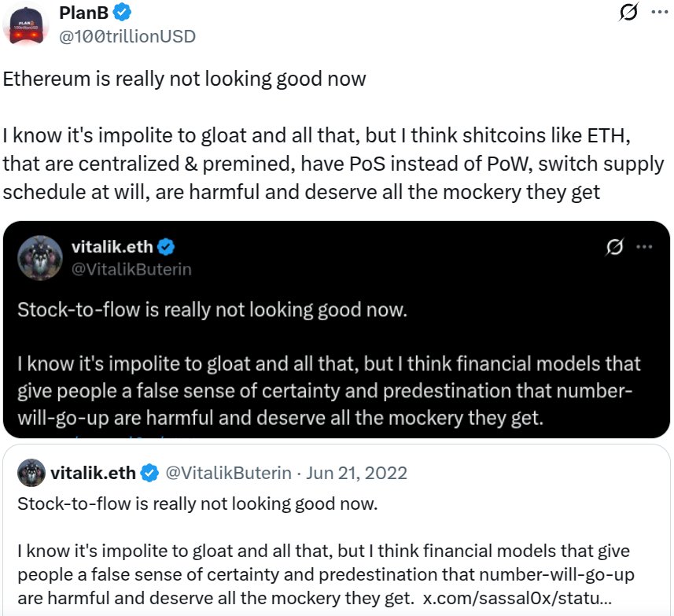This screenshot has width=674, height=616.
Task: Click vitalik.eth's verified badge in quoted tweet
Action: click(165, 246)
